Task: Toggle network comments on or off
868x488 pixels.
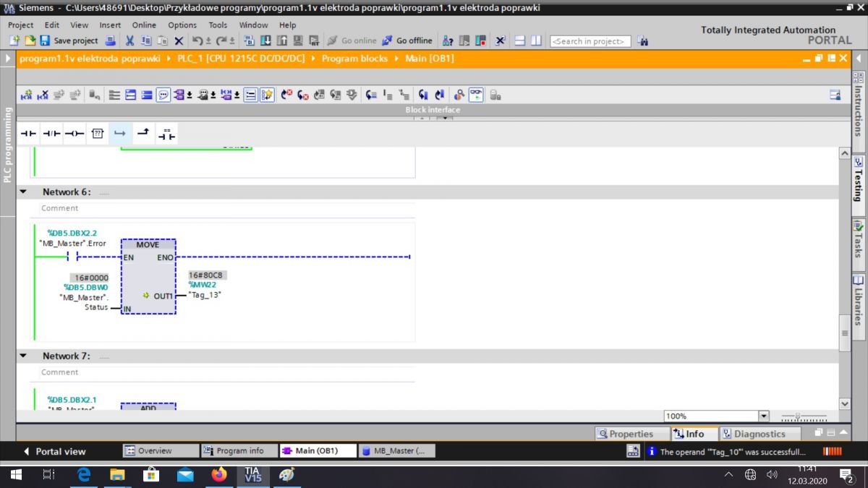Action: pyautogui.click(x=250, y=95)
